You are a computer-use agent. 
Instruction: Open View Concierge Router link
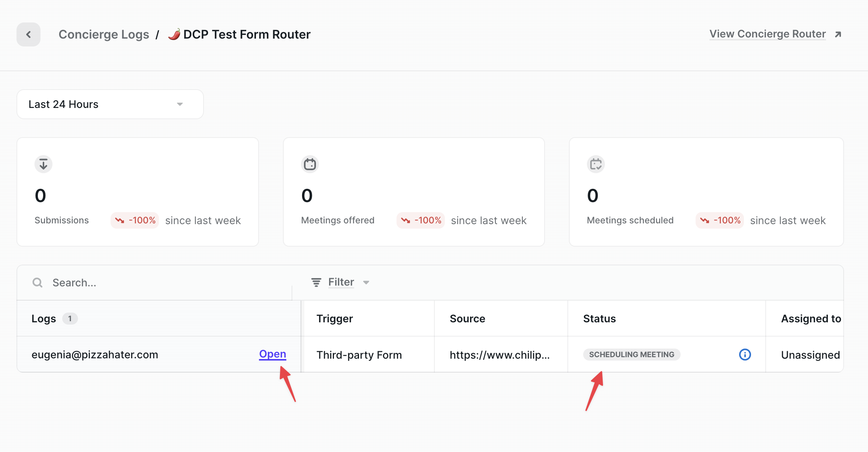click(x=767, y=34)
